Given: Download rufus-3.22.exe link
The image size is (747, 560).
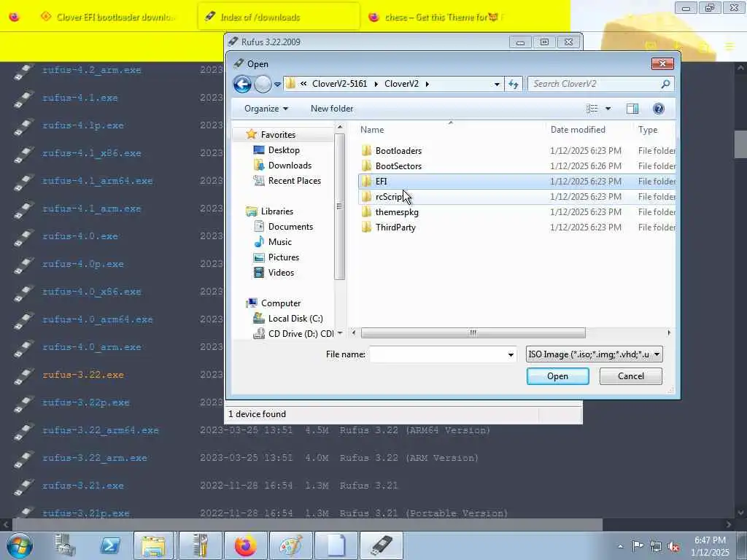Looking at the screenshot, I should pos(83,375).
